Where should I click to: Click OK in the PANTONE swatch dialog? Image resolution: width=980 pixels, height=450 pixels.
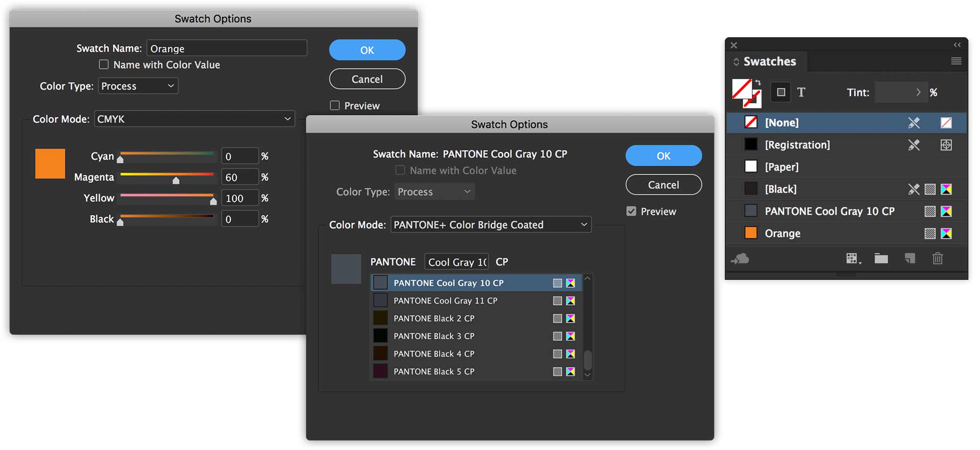[663, 155]
